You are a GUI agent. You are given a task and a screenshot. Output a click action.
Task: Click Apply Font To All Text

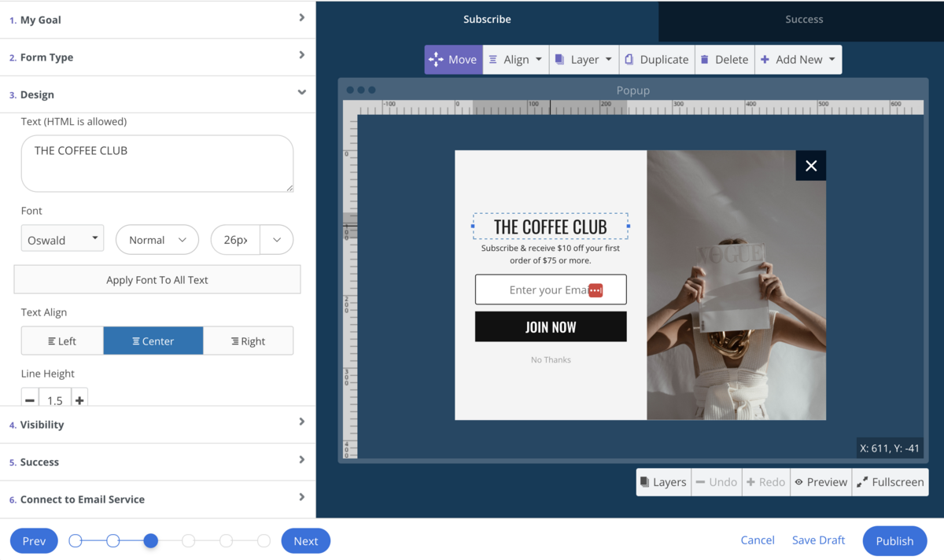(157, 280)
